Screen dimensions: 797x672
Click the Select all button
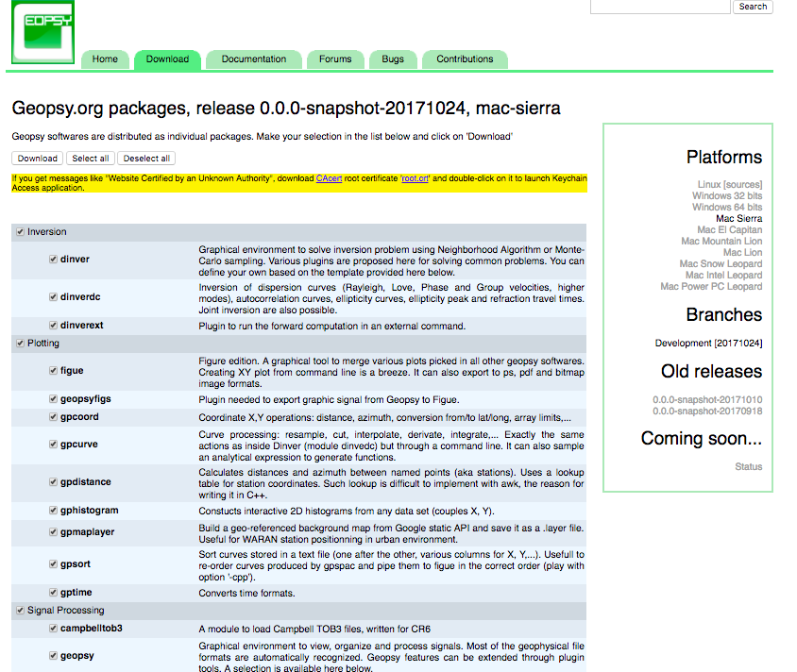coord(91,159)
